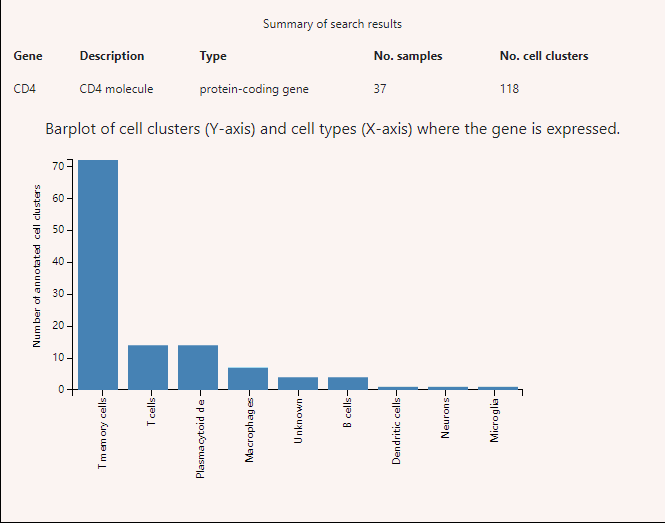Select the B cells bar
Image resolution: width=665 pixels, height=524 pixels.
(348, 383)
